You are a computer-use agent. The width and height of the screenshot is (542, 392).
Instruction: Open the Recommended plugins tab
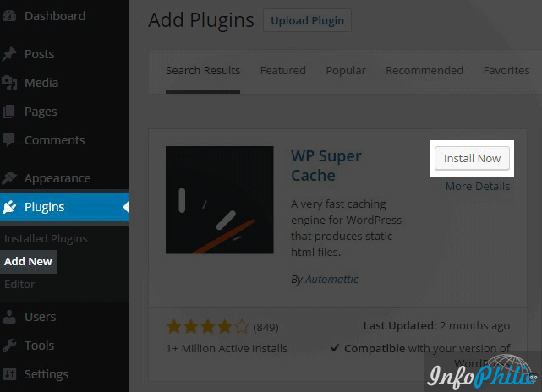point(424,70)
